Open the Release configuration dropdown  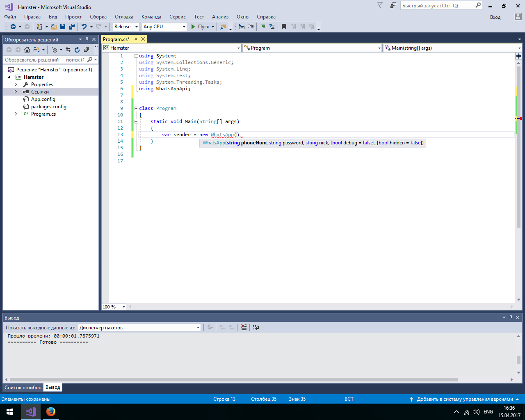tap(137, 27)
